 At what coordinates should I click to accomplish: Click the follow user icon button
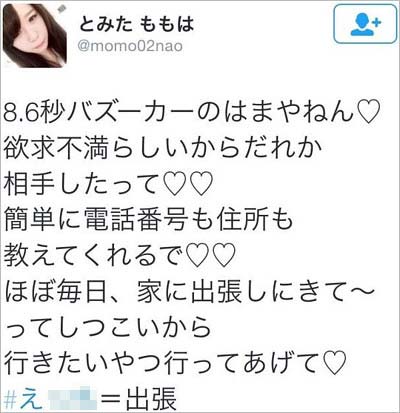tap(365, 24)
